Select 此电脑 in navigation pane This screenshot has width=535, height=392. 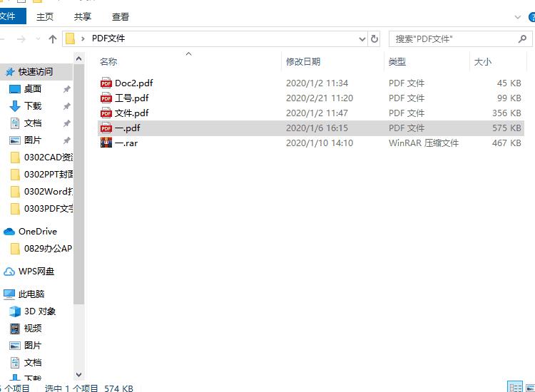(x=31, y=294)
